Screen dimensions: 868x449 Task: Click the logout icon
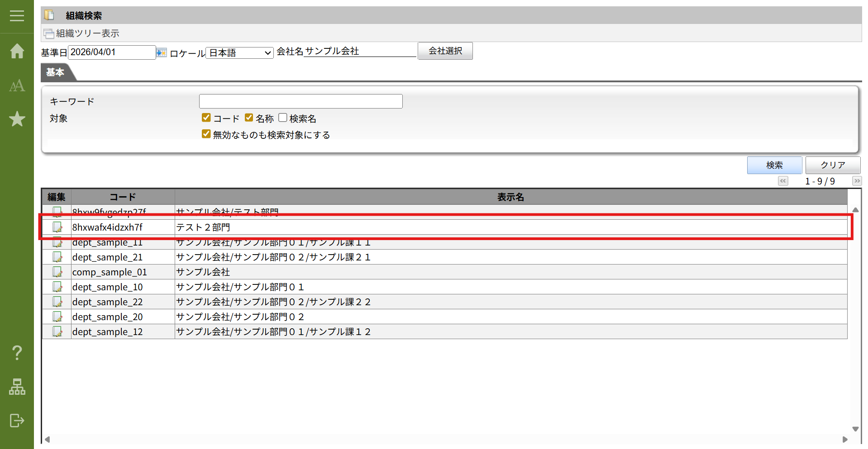pos(17,421)
